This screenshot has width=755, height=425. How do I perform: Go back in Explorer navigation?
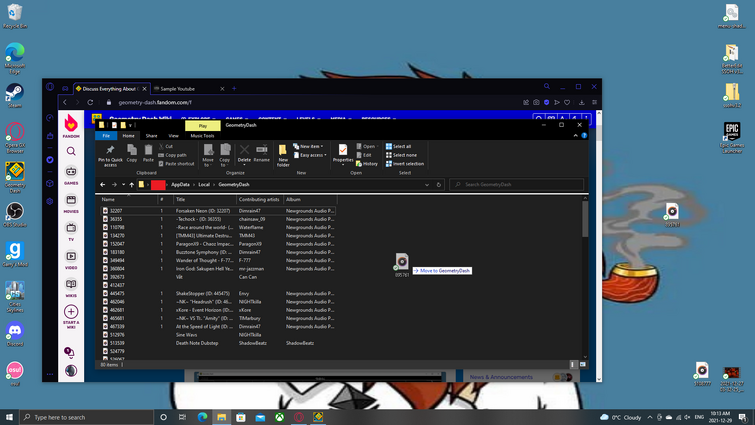pyautogui.click(x=103, y=184)
